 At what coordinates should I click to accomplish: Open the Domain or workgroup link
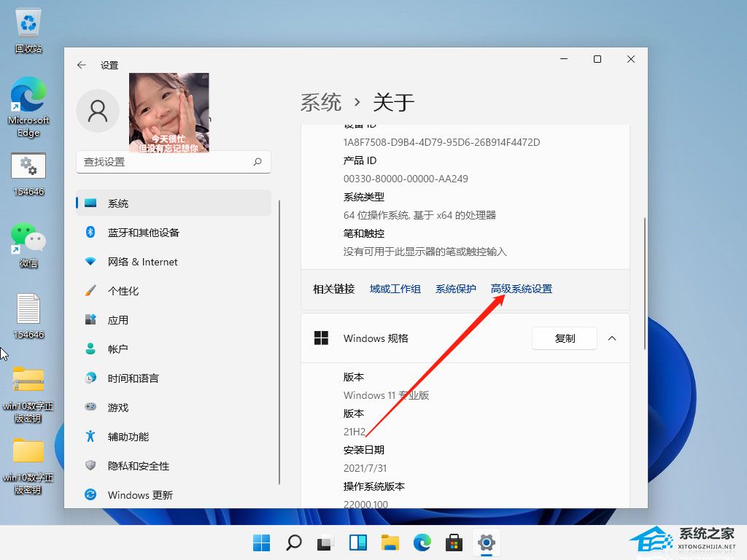[395, 289]
